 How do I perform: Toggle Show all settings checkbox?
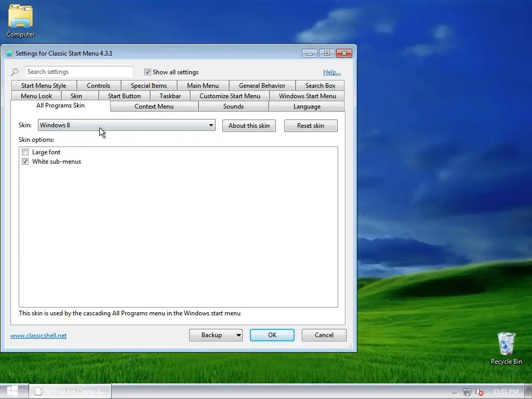(148, 72)
